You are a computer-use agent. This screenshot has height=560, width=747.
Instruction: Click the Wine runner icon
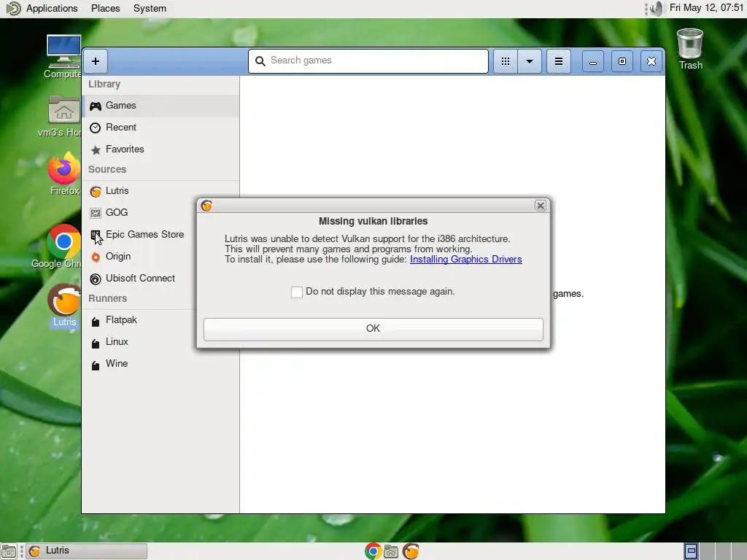pyautogui.click(x=96, y=366)
